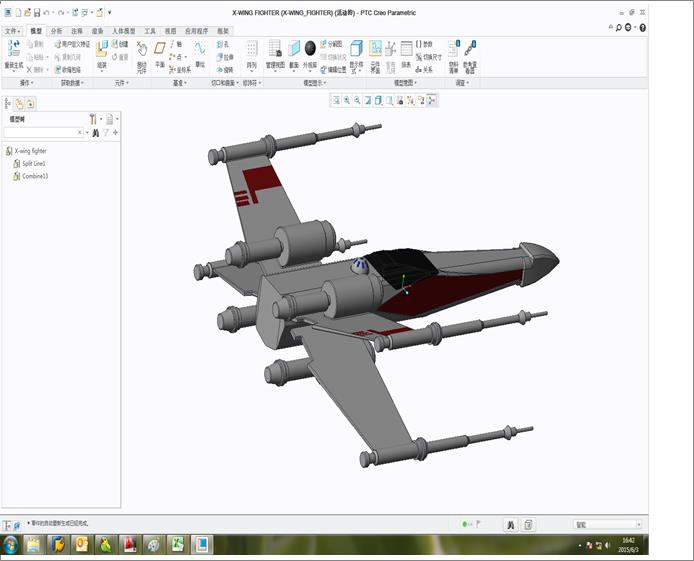Image resolution: width=694 pixels, height=561 pixels.
Task: Open the quick access toolbar customize arrow
Action: (110, 13)
